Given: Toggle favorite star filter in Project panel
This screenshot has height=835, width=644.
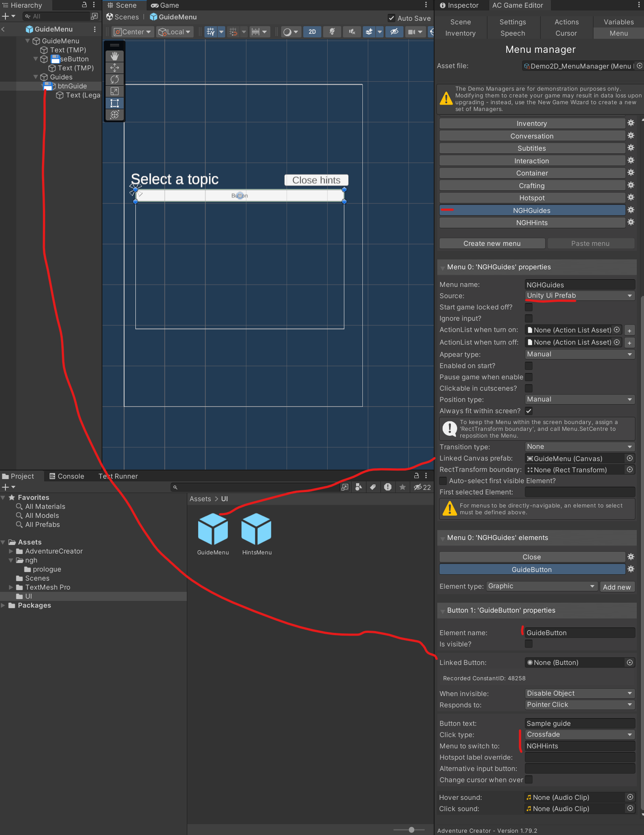Looking at the screenshot, I should pos(403,487).
